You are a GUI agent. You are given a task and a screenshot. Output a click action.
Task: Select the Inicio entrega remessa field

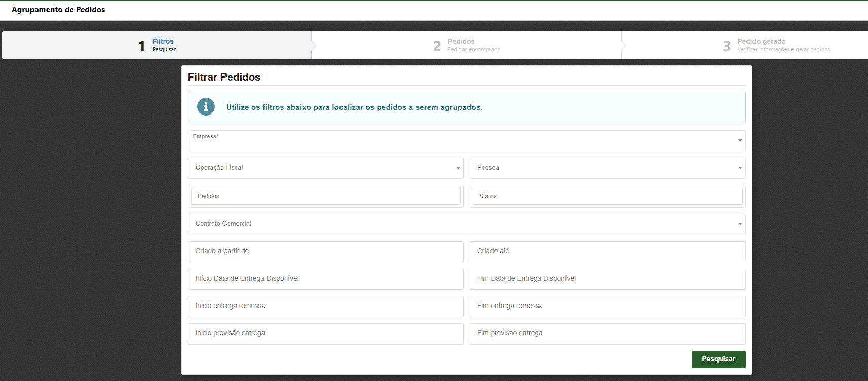click(x=325, y=307)
